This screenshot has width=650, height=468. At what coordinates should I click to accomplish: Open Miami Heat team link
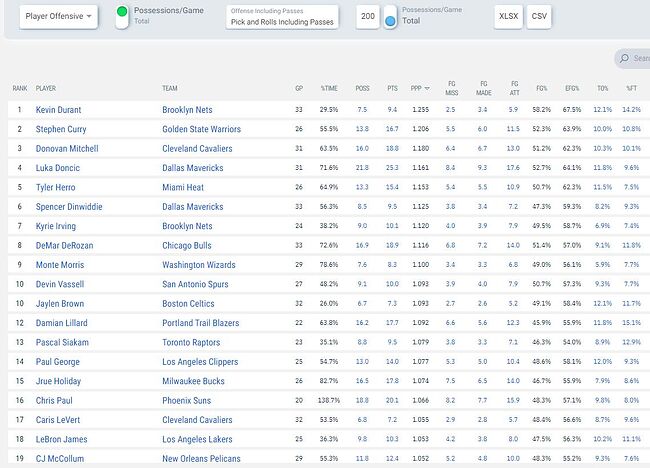point(183,187)
